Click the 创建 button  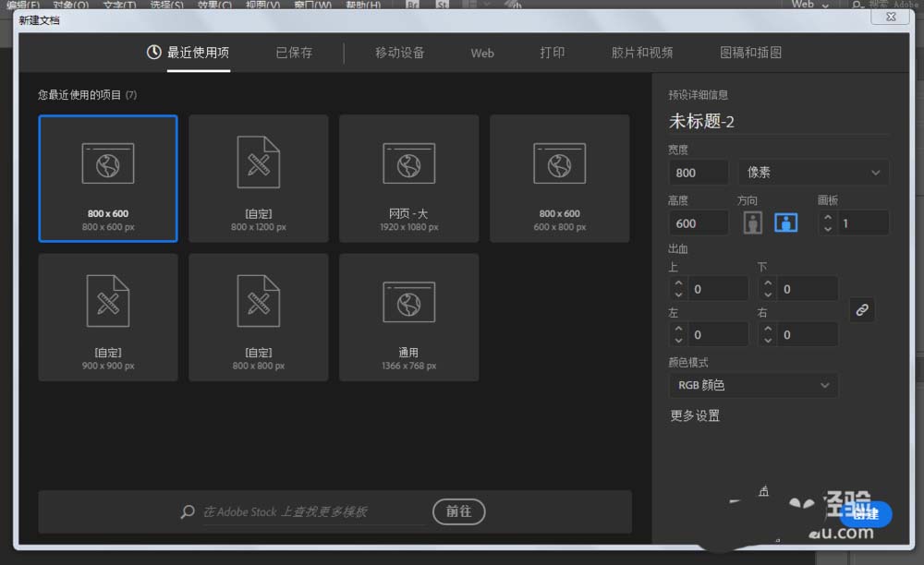[866, 514]
